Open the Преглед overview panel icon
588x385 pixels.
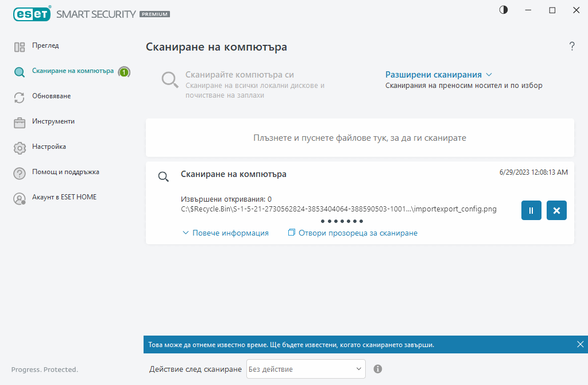point(20,45)
